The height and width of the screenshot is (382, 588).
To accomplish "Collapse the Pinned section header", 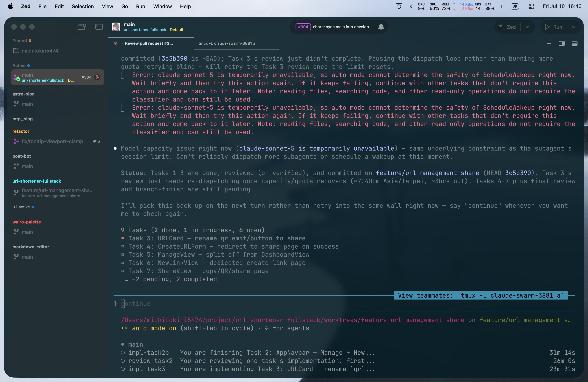I will [x=22, y=40].
